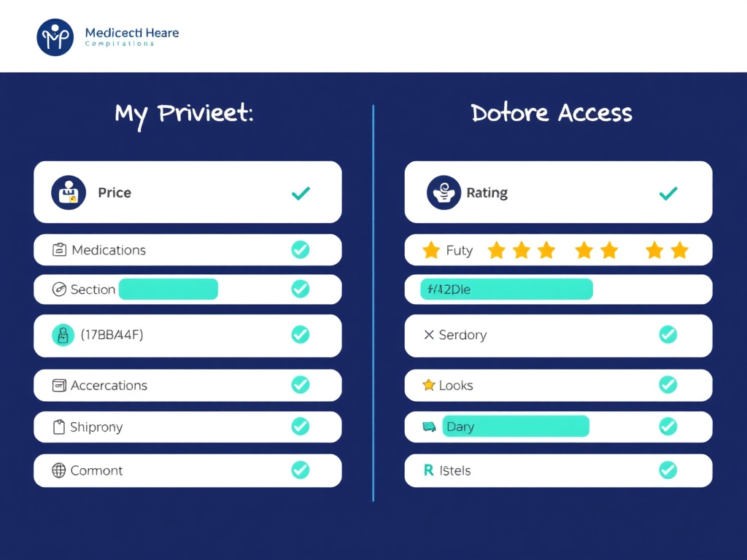Select the My Privieet heading
The image size is (747, 560).
pyautogui.click(x=183, y=114)
